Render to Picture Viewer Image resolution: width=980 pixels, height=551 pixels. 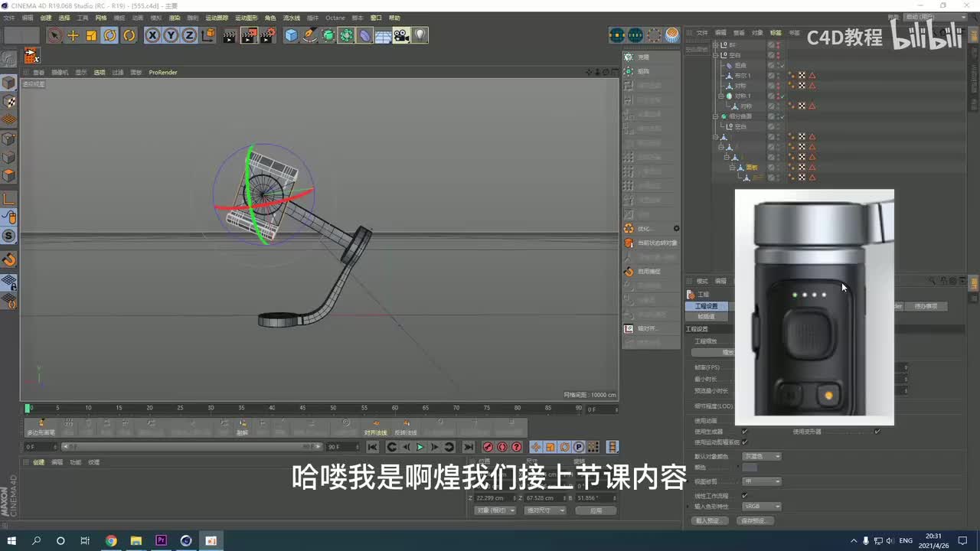(x=249, y=35)
